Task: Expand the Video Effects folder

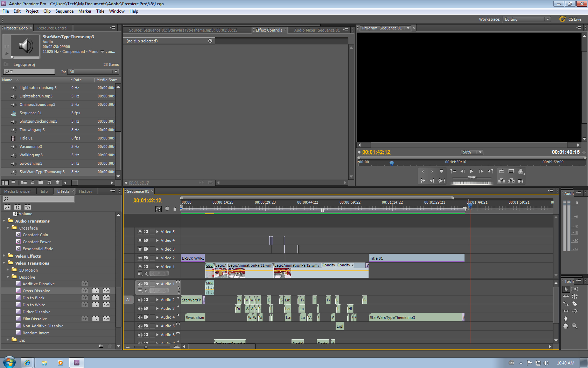Action: 4,256
